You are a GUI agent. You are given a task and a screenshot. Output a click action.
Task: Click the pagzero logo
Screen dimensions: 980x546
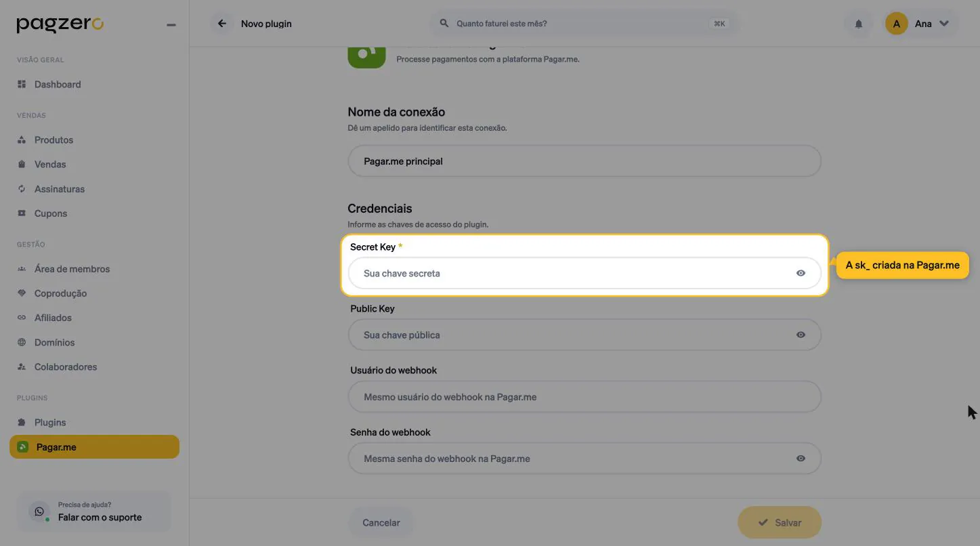pyautogui.click(x=60, y=25)
